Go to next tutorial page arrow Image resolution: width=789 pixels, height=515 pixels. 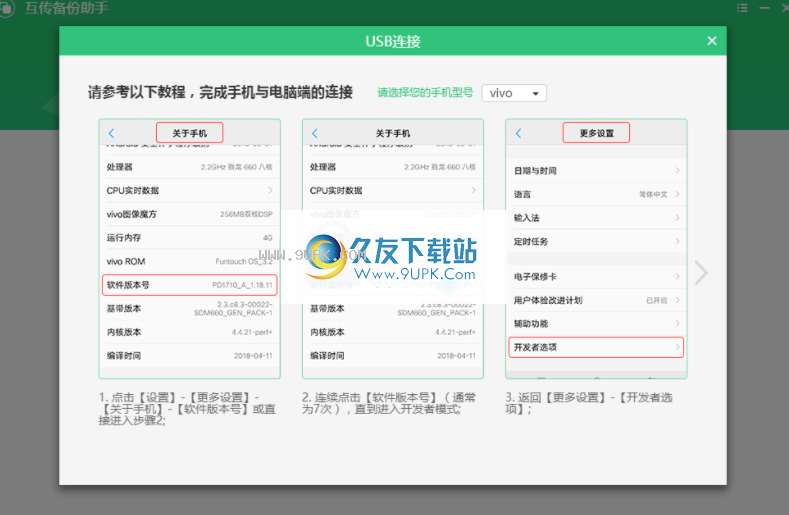tap(701, 273)
